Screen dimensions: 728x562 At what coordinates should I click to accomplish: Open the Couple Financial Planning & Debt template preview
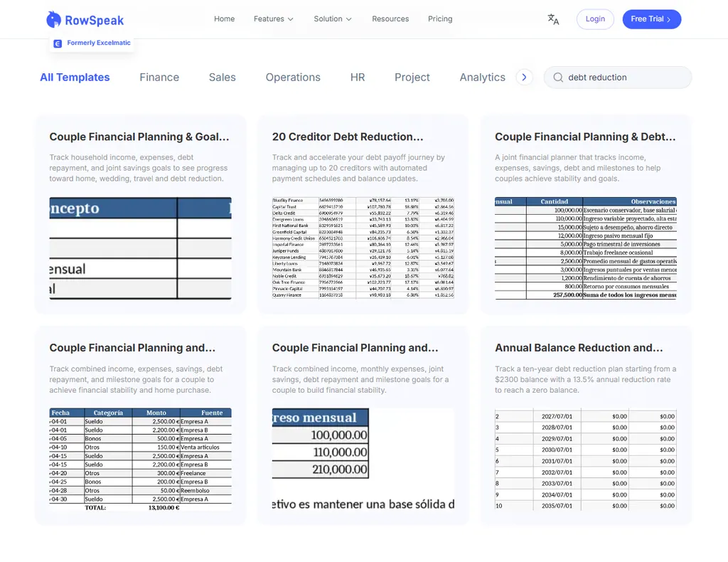(586, 248)
